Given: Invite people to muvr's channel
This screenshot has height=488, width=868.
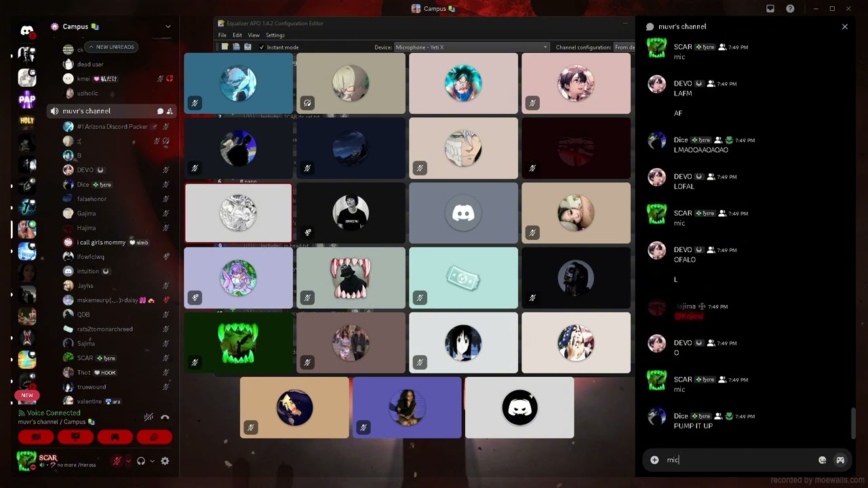Looking at the screenshot, I should 170,111.
